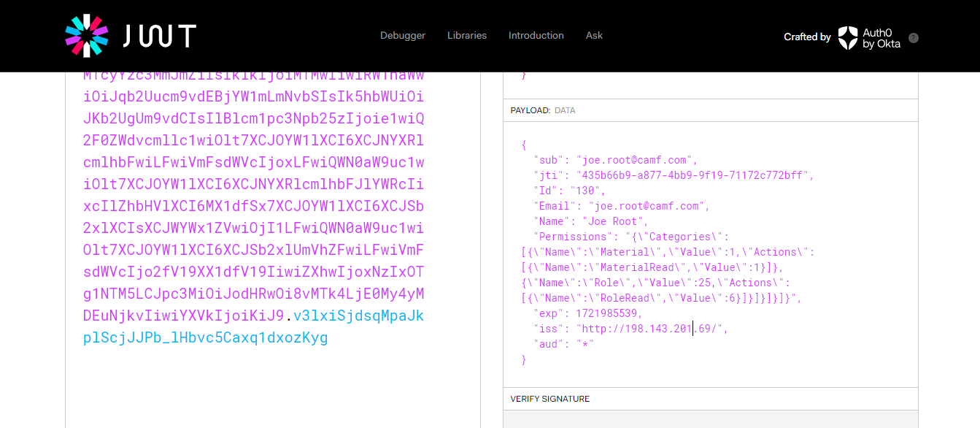Click the JWT wordmark text logo

[x=159, y=36]
